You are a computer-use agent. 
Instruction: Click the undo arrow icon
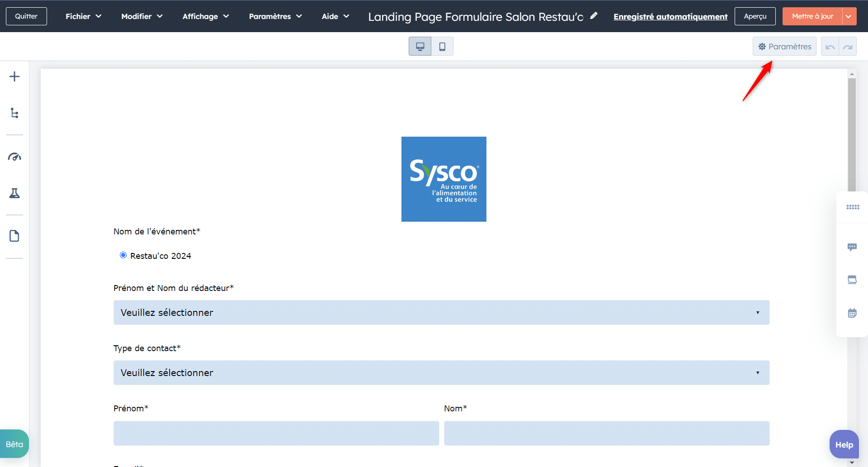coord(830,47)
